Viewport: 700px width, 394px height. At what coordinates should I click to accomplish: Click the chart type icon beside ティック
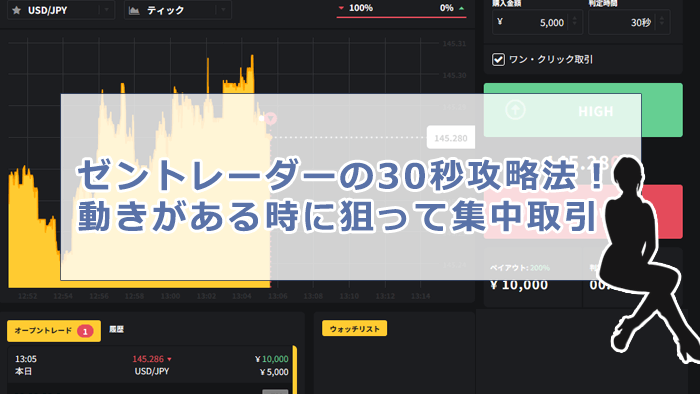pos(134,10)
